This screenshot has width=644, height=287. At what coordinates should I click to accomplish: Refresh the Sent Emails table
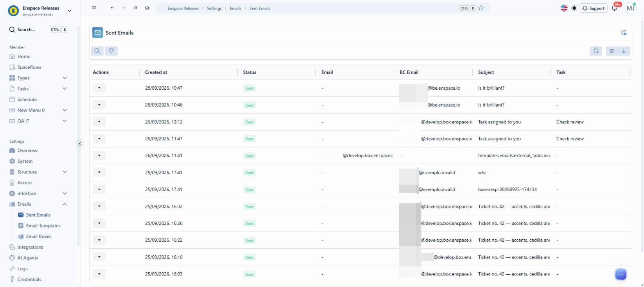point(596,51)
